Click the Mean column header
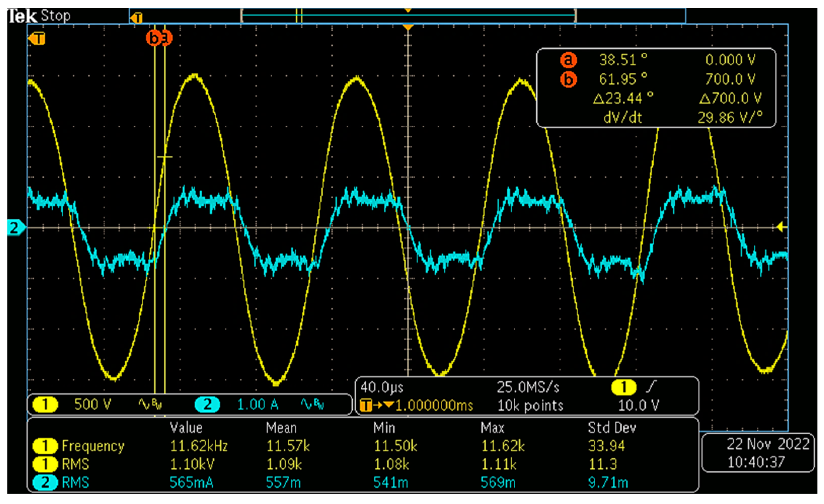The height and width of the screenshot is (504, 824). pyautogui.click(x=281, y=428)
